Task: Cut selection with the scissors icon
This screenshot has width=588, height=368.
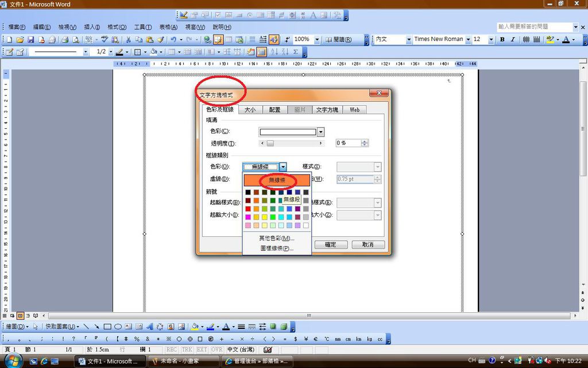Action: tap(128, 40)
